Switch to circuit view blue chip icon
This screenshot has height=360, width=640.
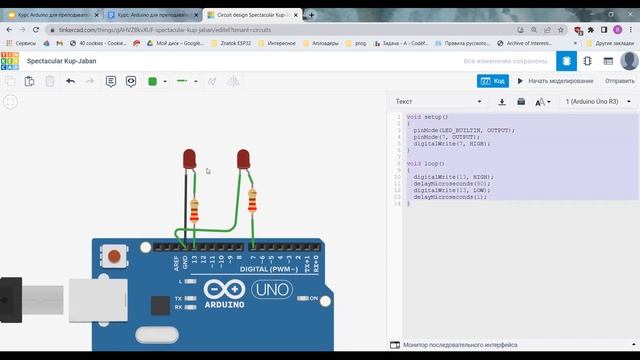pyautogui.click(x=567, y=61)
